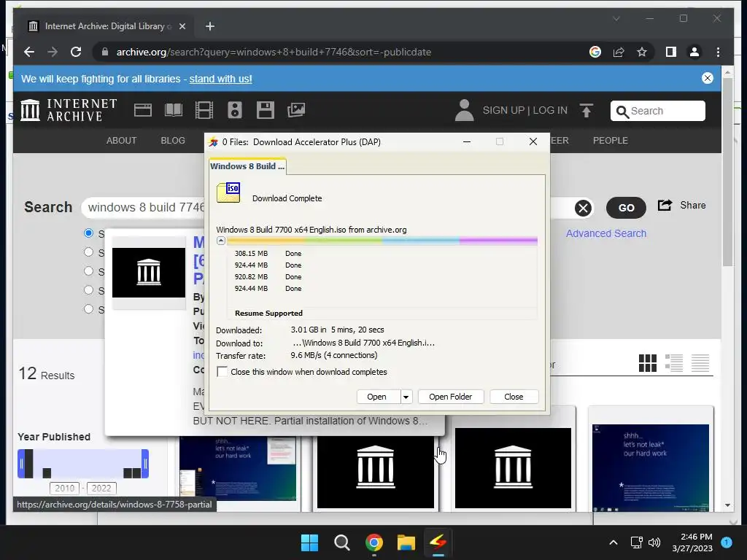Select the 'Windows 8 Build ...' DAP tab
Viewport: 747px width, 560px height.
[x=247, y=166]
